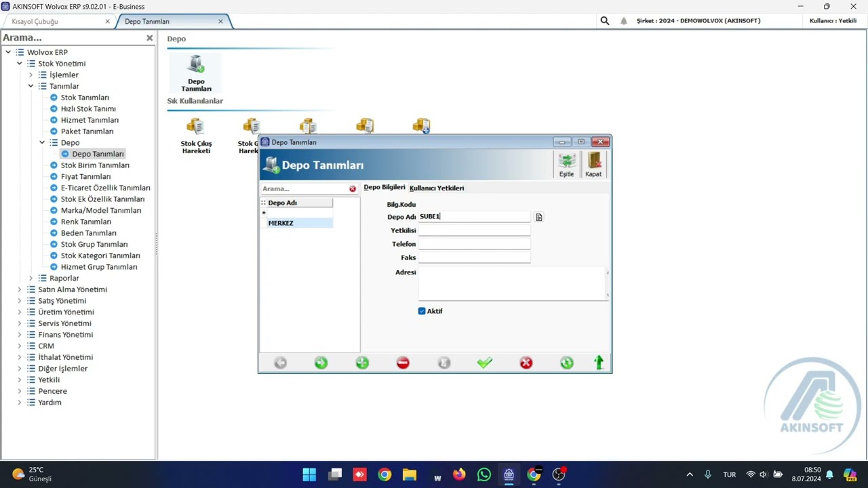The width and height of the screenshot is (868, 488).
Task: Collapse the Stok Yönetimi node
Action: pyautogui.click(x=20, y=64)
